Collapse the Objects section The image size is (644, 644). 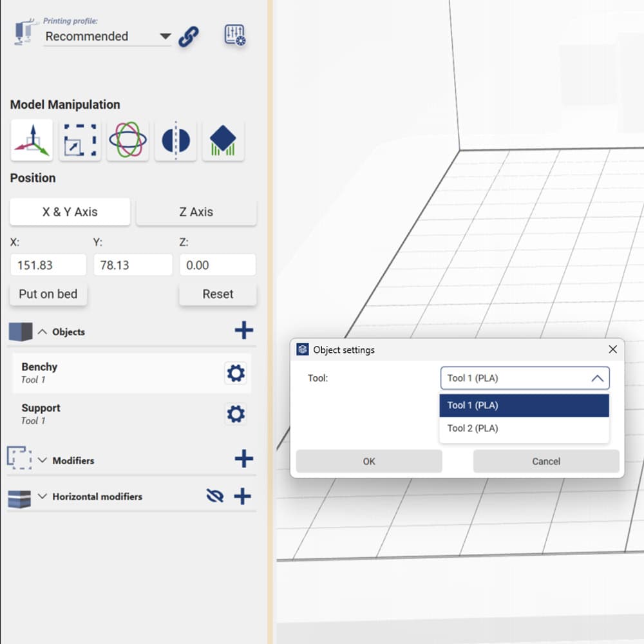coord(43,332)
